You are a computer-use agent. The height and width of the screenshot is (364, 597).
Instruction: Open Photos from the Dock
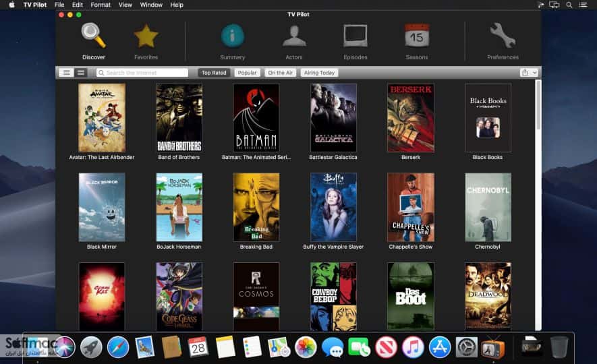pos(306,347)
